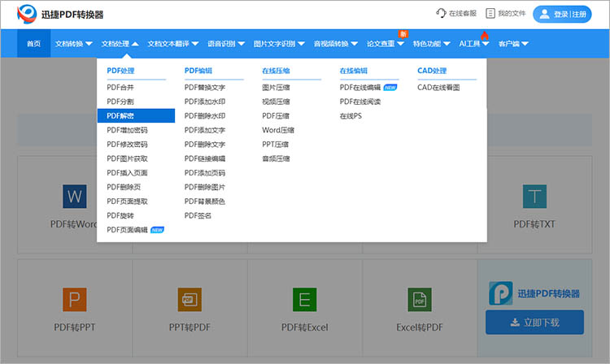
Task: Click the 在线编辑 column heading
Action: (x=354, y=71)
